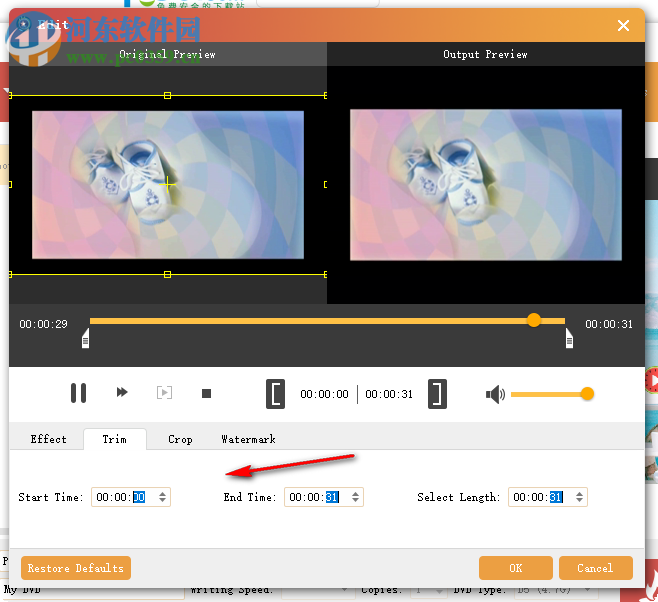658x602 pixels.
Task: Set trim start with left bracket button
Action: tap(275, 394)
